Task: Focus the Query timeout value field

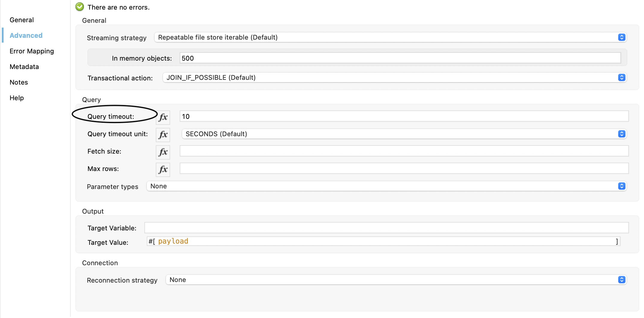Action: coord(404,116)
